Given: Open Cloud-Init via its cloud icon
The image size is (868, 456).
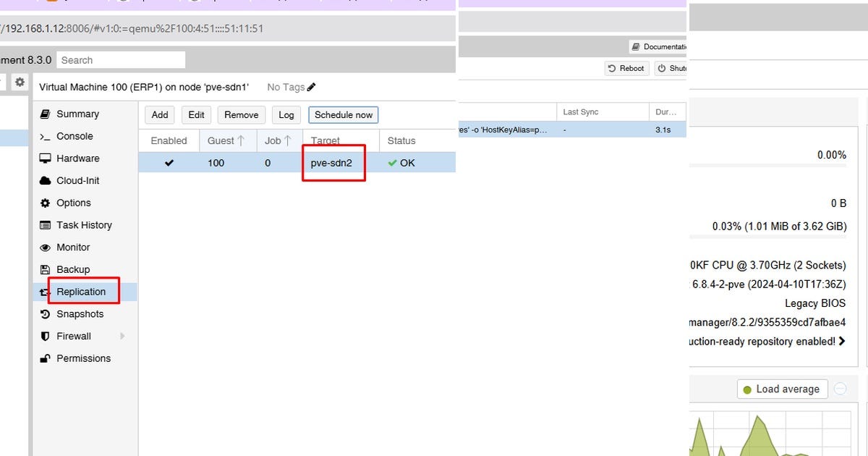Looking at the screenshot, I should (46, 180).
